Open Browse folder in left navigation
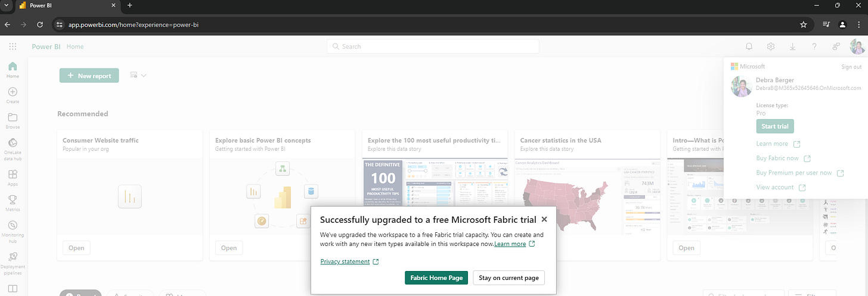Screen dimensions: 868x296 (x=13, y=121)
